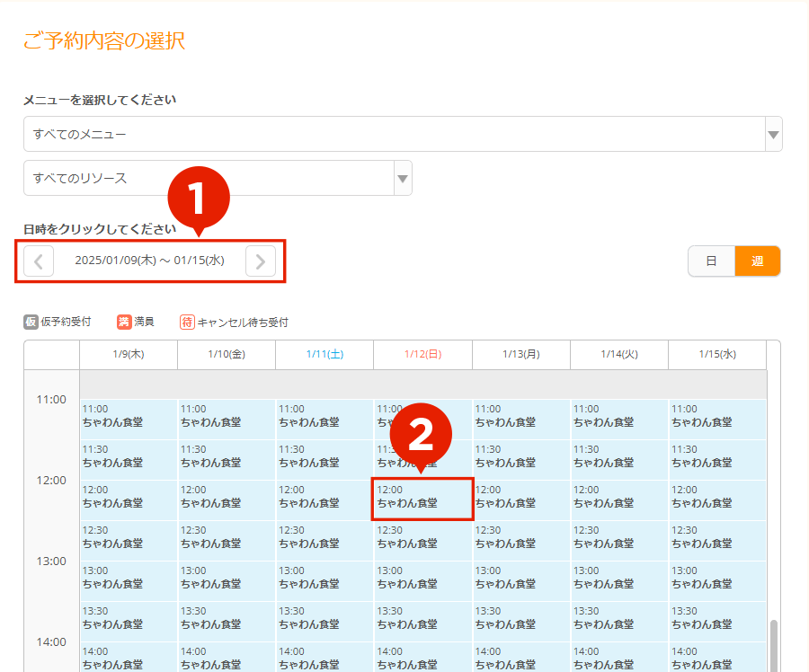Click the date range text 2025/01/09 ~ 01/15
The height and width of the screenshot is (672, 809).
(x=149, y=261)
